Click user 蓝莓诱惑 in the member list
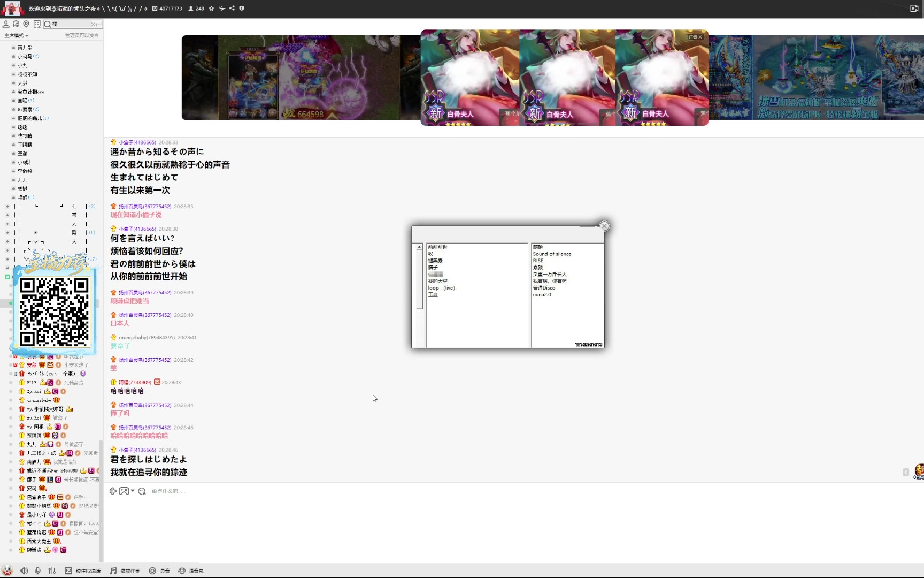The height and width of the screenshot is (578, 924). pyautogui.click(x=36, y=533)
